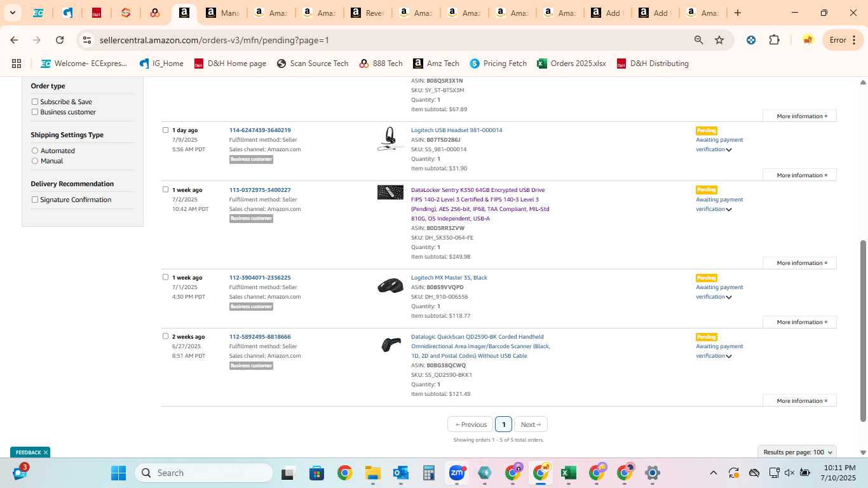Expand More information for Datalogic order

pyautogui.click(x=799, y=401)
